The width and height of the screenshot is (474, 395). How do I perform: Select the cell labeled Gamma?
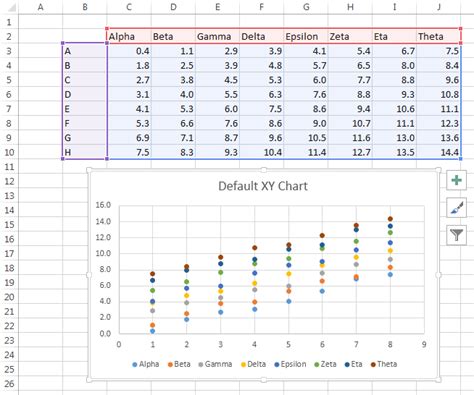click(217, 36)
